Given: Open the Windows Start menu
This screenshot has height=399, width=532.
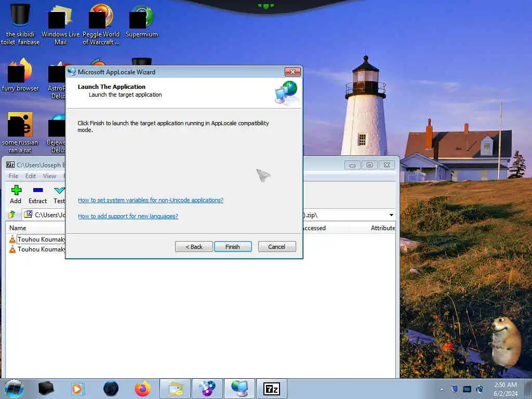Looking at the screenshot, I should [x=14, y=389].
